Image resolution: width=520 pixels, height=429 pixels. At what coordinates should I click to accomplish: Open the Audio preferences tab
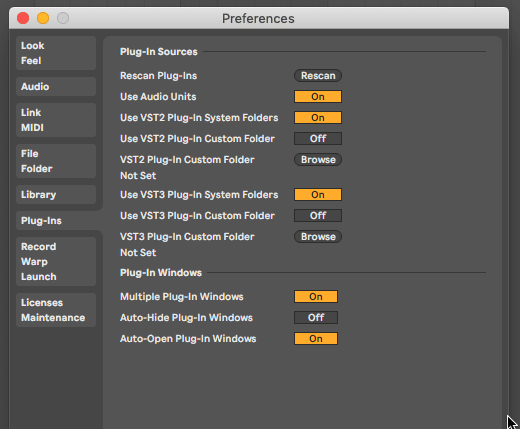click(56, 87)
